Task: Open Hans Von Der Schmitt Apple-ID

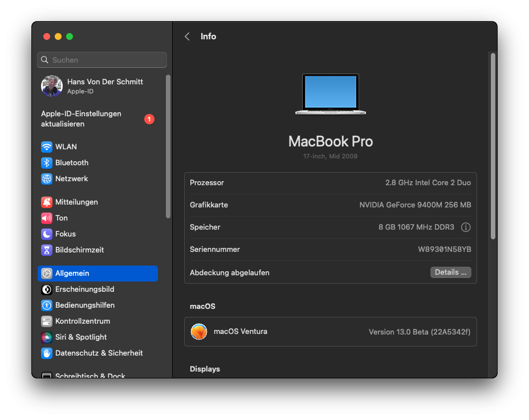Action: point(98,86)
